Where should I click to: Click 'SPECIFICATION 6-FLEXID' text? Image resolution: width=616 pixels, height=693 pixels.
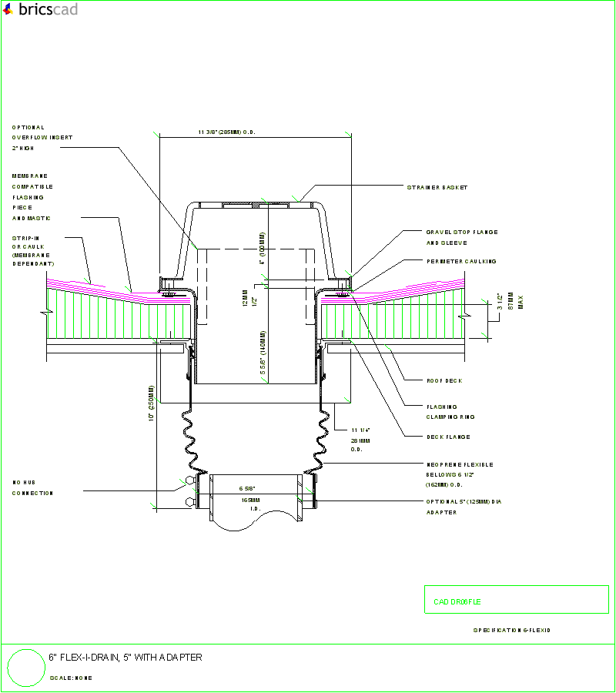point(512,630)
